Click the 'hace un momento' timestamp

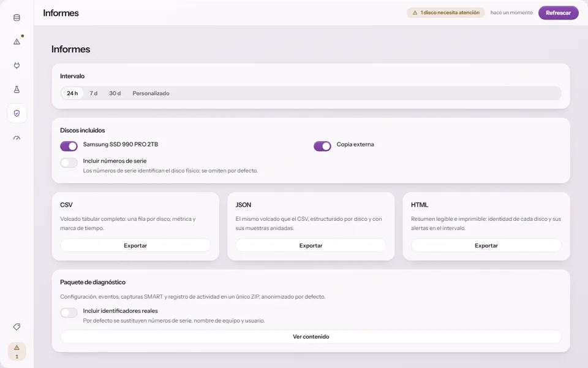511,13
